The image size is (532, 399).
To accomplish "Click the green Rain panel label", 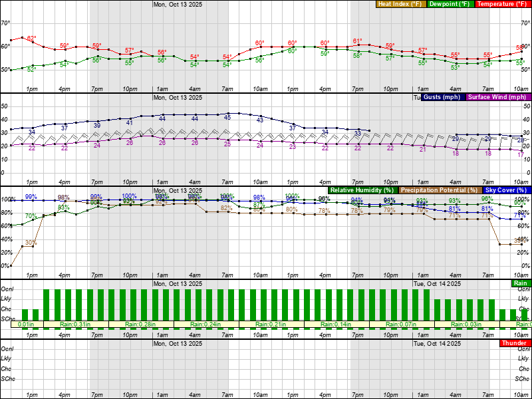I will (x=521, y=283).
